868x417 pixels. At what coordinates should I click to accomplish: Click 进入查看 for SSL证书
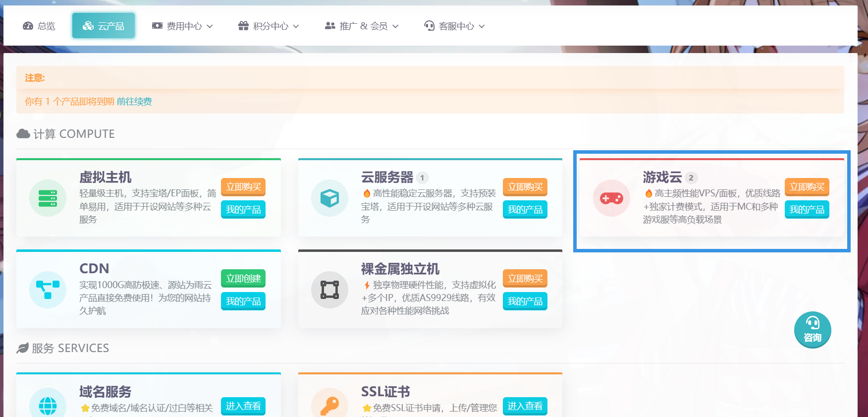525,406
